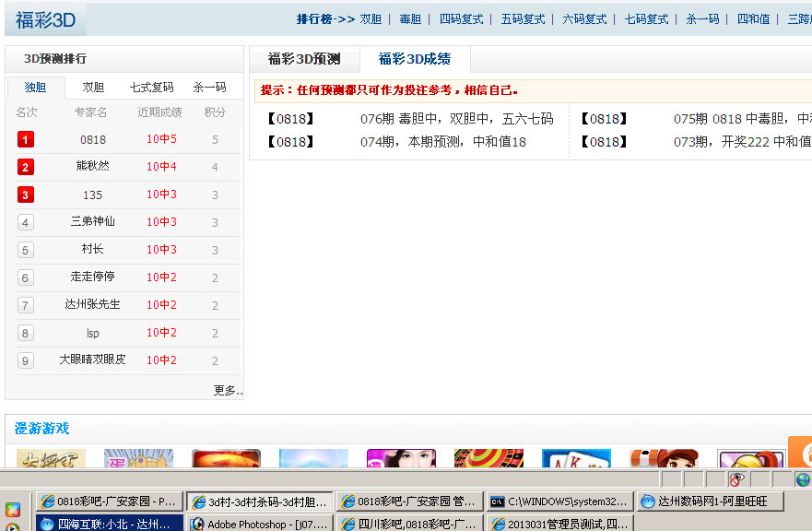Viewport: 812px width, 531px height.
Task: Click the gray rank 8 badge beside lsp
Action: click(26, 333)
